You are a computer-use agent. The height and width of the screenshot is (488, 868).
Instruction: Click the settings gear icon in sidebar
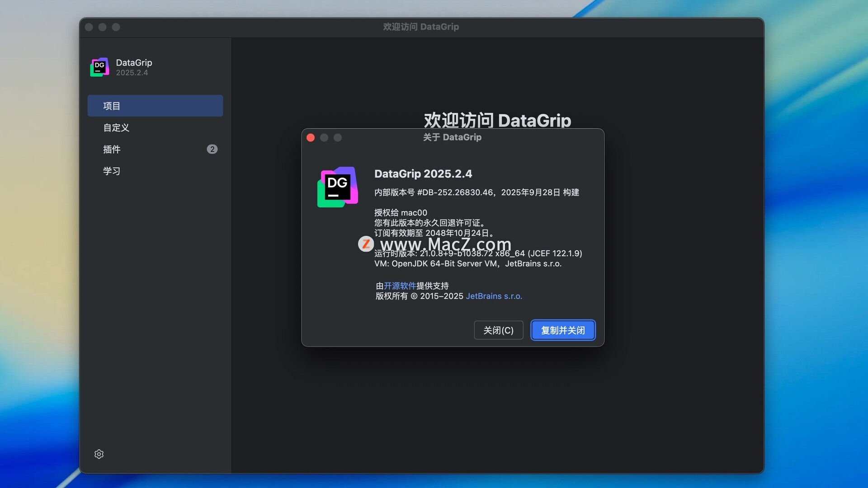(x=99, y=454)
